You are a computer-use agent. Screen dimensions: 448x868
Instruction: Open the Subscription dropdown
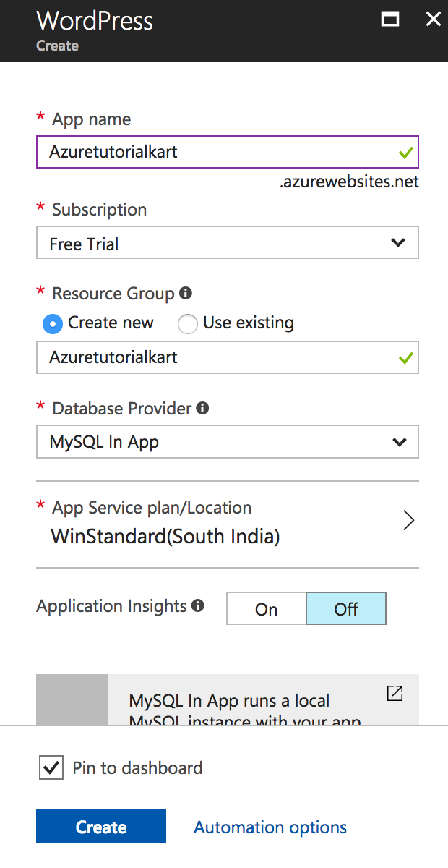tap(228, 242)
